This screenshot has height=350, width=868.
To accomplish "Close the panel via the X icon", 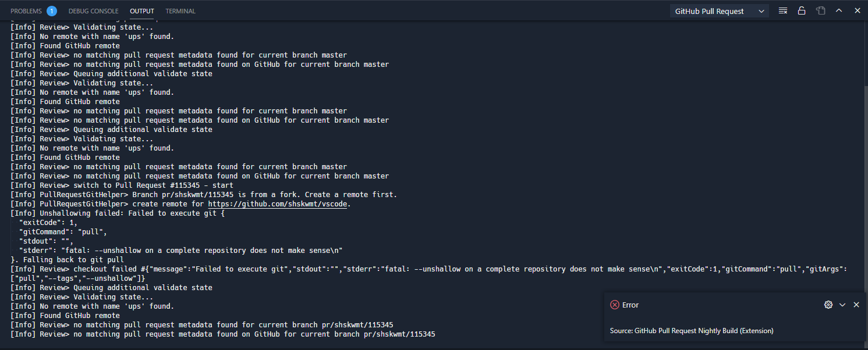I will pos(858,10).
